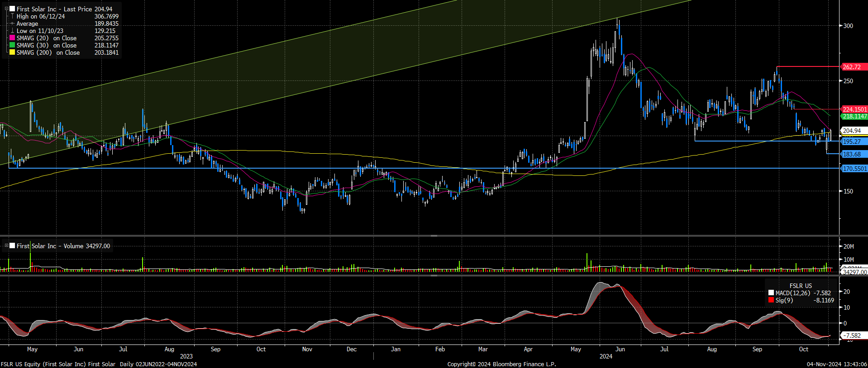Select the divider handle between price and volume panels
868x368 pixels.
pyautogui.click(x=434, y=236)
